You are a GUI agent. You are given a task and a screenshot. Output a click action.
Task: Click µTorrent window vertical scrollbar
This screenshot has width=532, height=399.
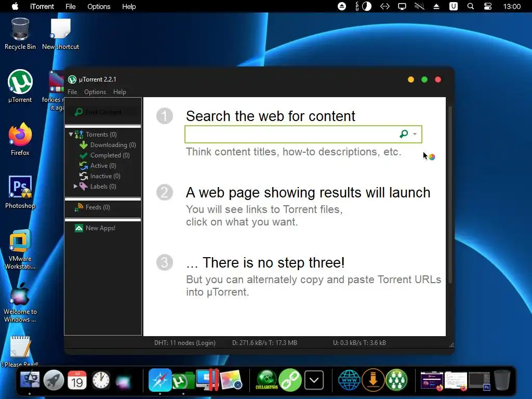point(450,195)
